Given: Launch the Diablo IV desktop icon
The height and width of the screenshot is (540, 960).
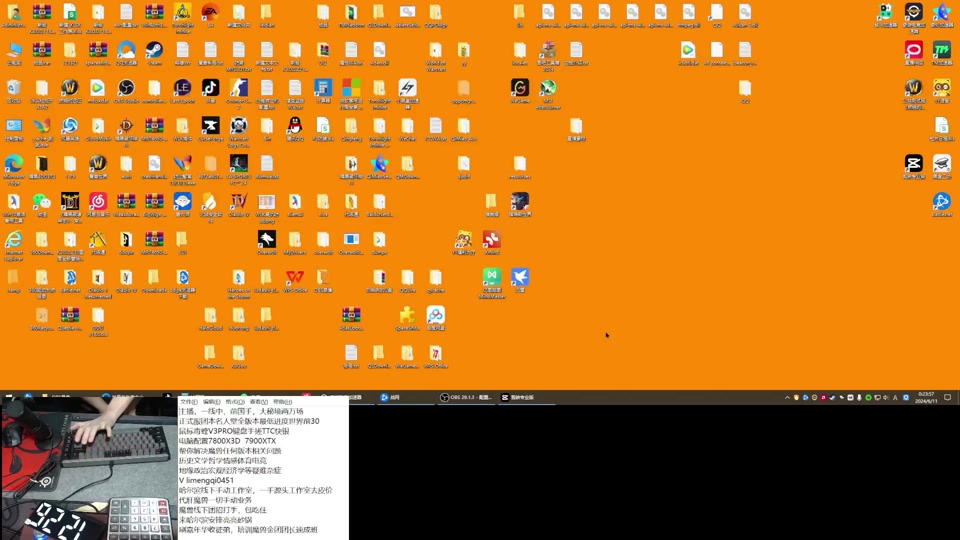Looking at the screenshot, I should click(x=239, y=202).
